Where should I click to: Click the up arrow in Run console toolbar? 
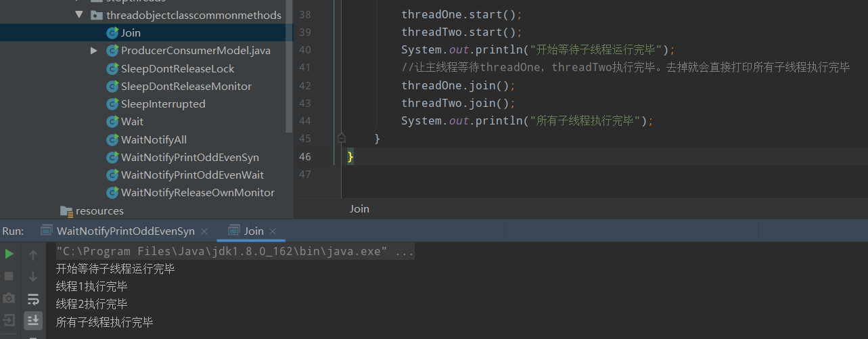(x=33, y=255)
